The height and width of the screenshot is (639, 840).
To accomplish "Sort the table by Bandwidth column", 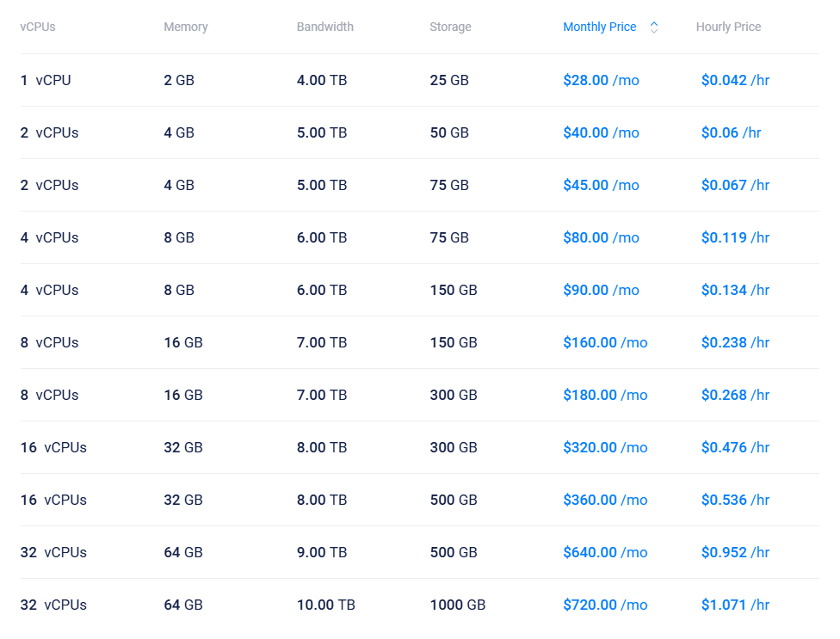I will click(325, 27).
